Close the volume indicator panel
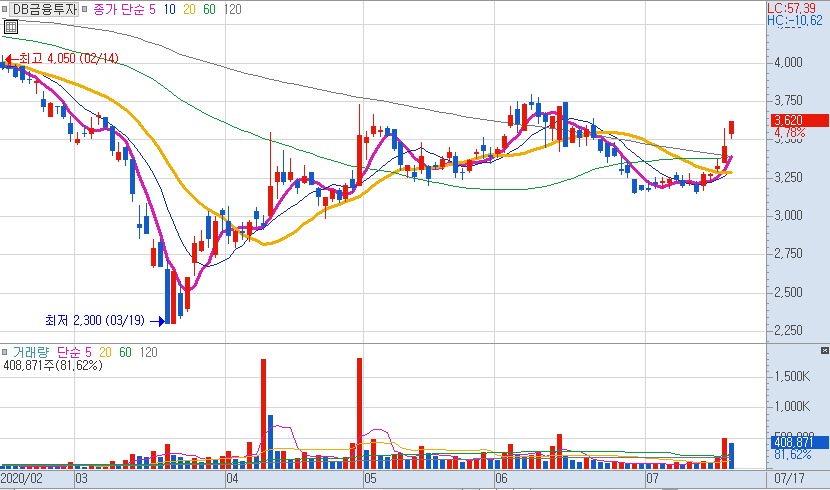Viewport: 830px width, 490px height. 824,350
